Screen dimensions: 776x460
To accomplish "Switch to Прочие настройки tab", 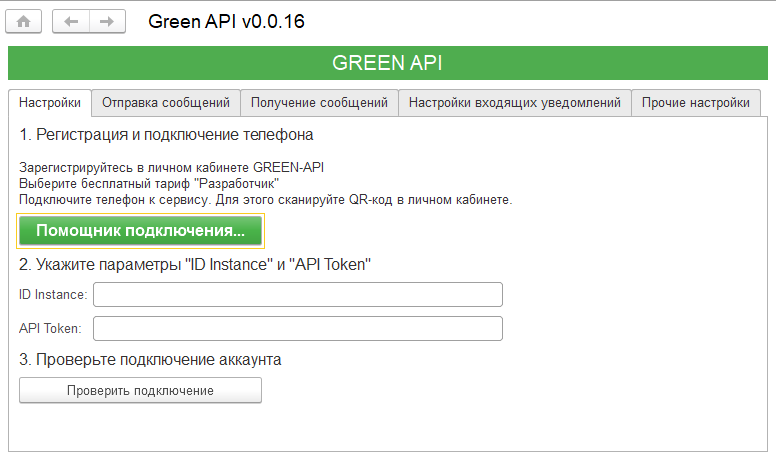I will (696, 102).
